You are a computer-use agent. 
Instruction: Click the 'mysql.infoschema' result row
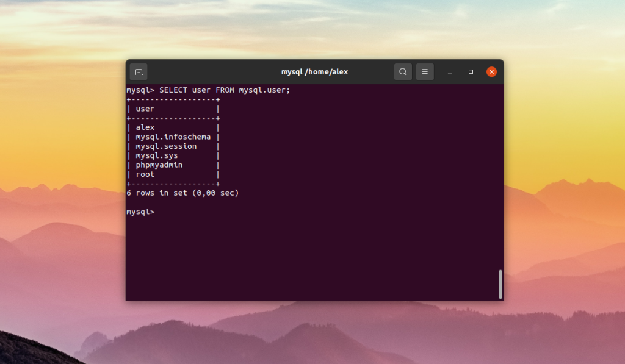point(173,137)
